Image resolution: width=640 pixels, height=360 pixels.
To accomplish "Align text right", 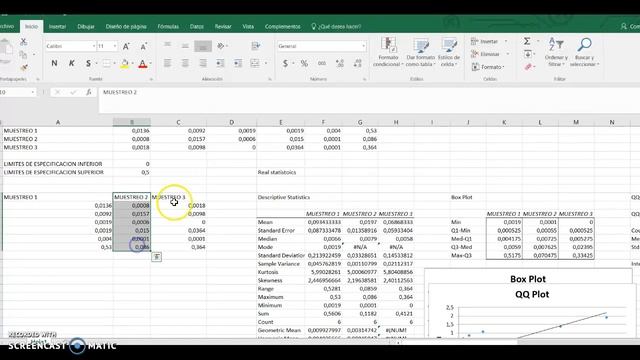I will coord(203,63).
